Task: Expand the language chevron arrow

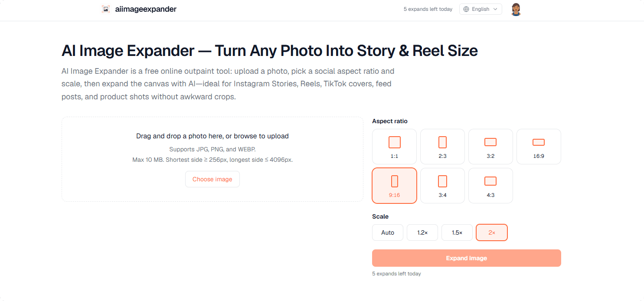Action: click(495, 9)
